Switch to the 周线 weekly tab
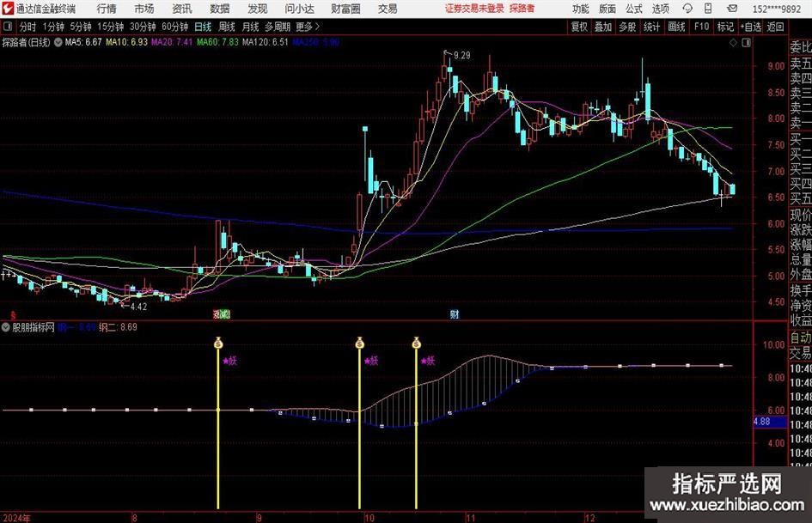 pyautogui.click(x=227, y=27)
